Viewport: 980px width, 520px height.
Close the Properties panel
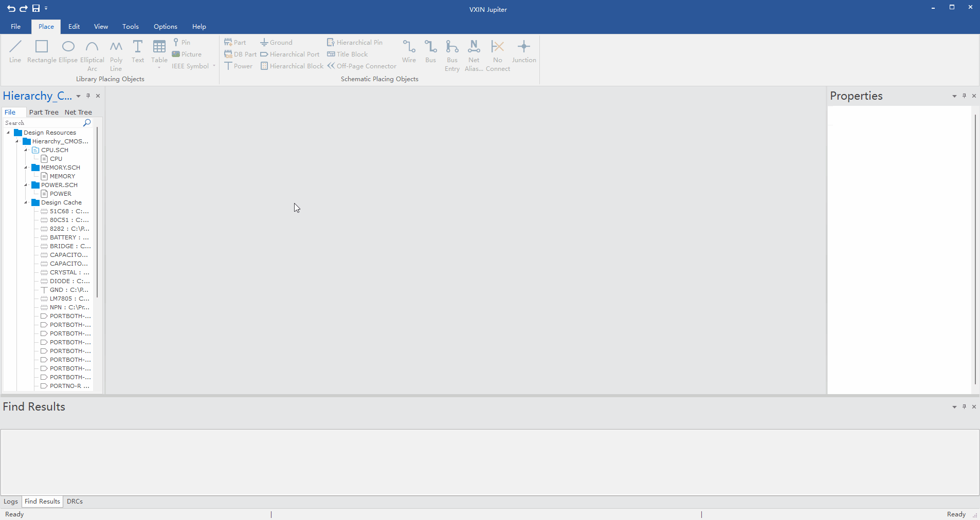pos(974,96)
